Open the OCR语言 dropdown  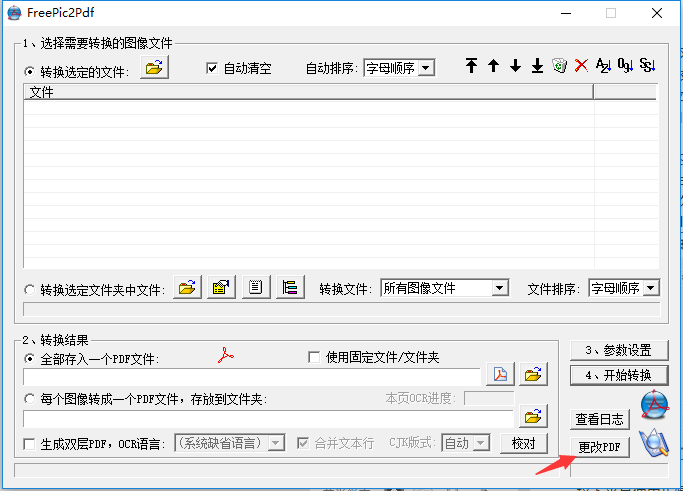click(230, 443)
